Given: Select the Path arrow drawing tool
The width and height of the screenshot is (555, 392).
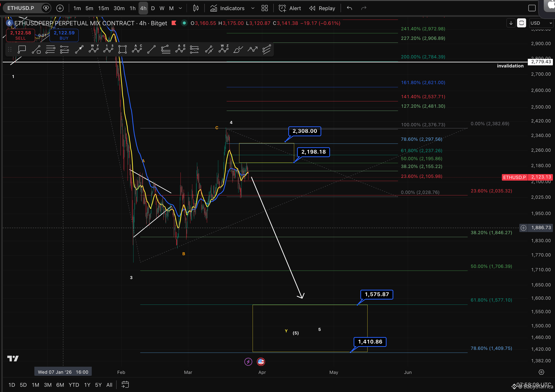Looking at the screenshot, I should click(x=252, y=49).
